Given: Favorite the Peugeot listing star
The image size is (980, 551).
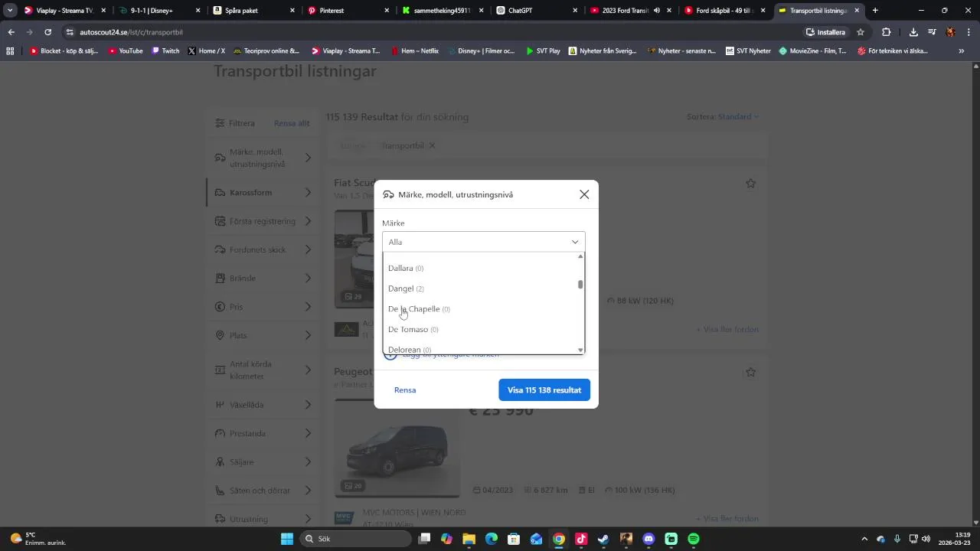Looking at the screenshot, I should tap(751, 372).
